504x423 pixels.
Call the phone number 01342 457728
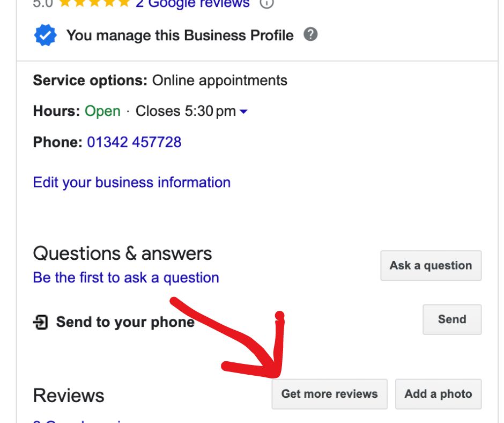tap(135, 142)
